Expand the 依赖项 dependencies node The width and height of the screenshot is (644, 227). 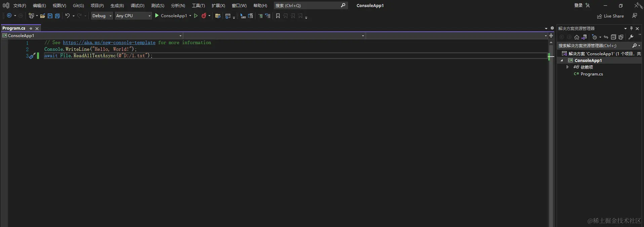(567, 67)
